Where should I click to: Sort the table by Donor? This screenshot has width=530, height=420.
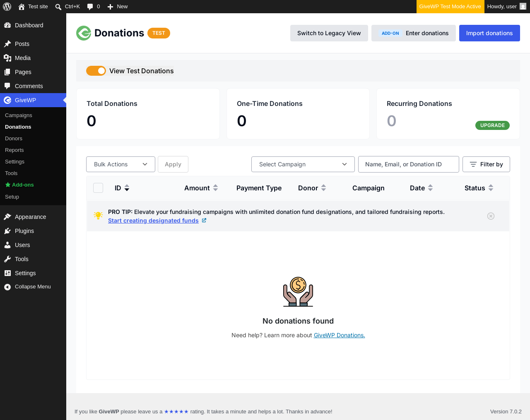pos(312,188)
